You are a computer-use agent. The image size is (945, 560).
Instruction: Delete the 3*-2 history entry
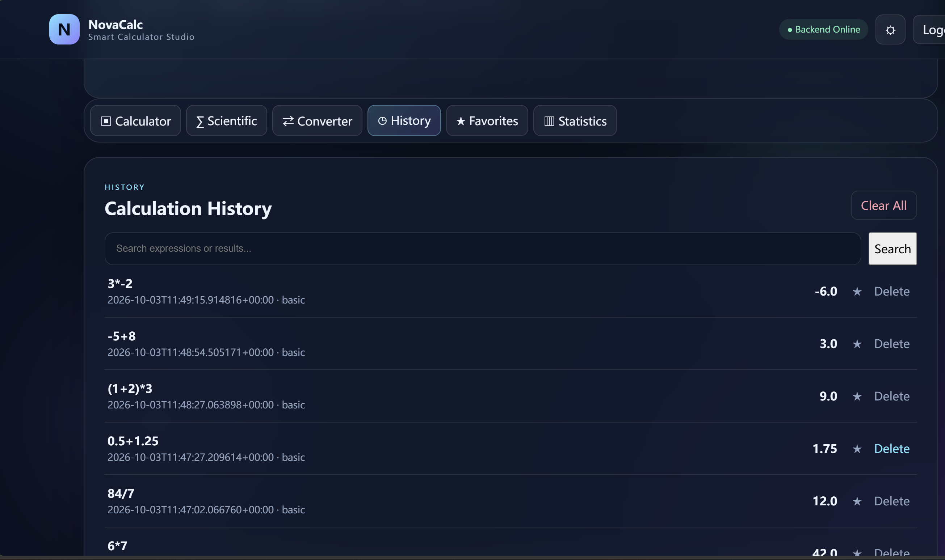click(892, 292)
